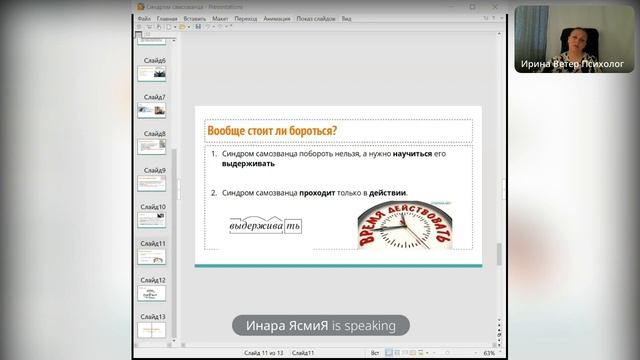This screenshot has height=360, width=640.
Task: Click the second view-mode icon in status bar
Action: 397,353
